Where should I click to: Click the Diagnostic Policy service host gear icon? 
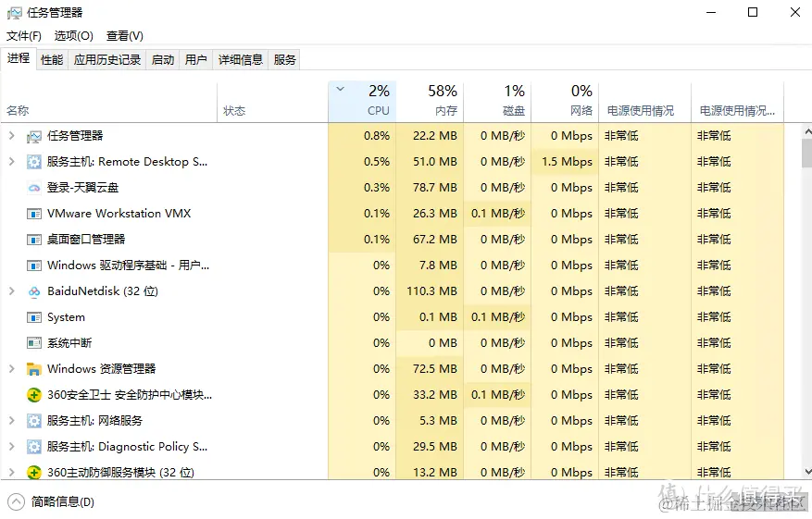pyautogui.click(x=34, y=447)
